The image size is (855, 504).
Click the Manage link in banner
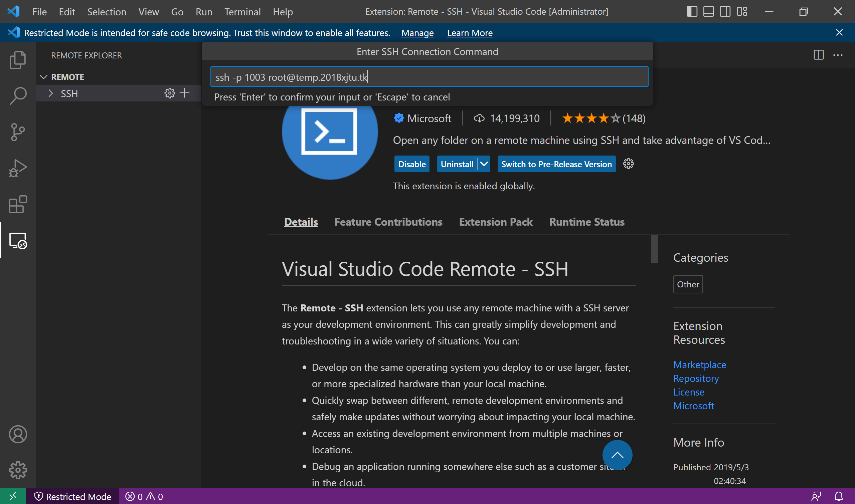pyautogui.click(x=417, y=33)
